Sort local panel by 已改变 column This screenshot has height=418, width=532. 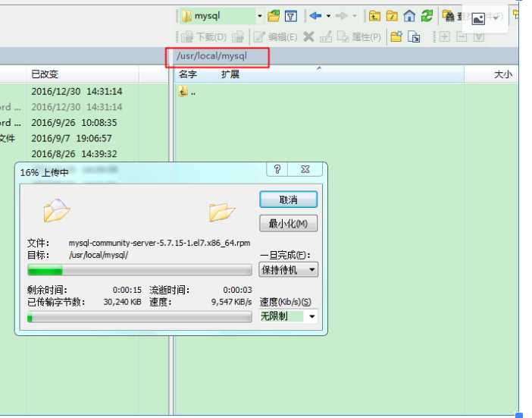[45, 74]
